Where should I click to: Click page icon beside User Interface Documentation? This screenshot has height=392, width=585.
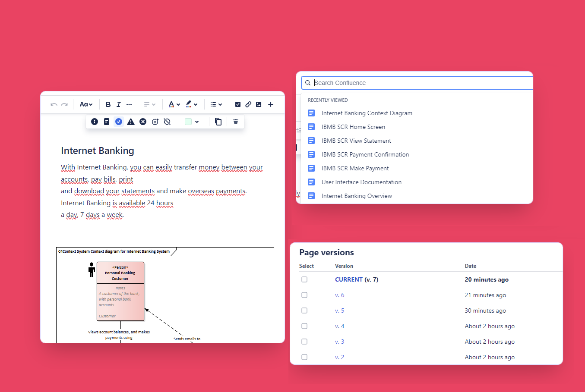coord(311,182)
